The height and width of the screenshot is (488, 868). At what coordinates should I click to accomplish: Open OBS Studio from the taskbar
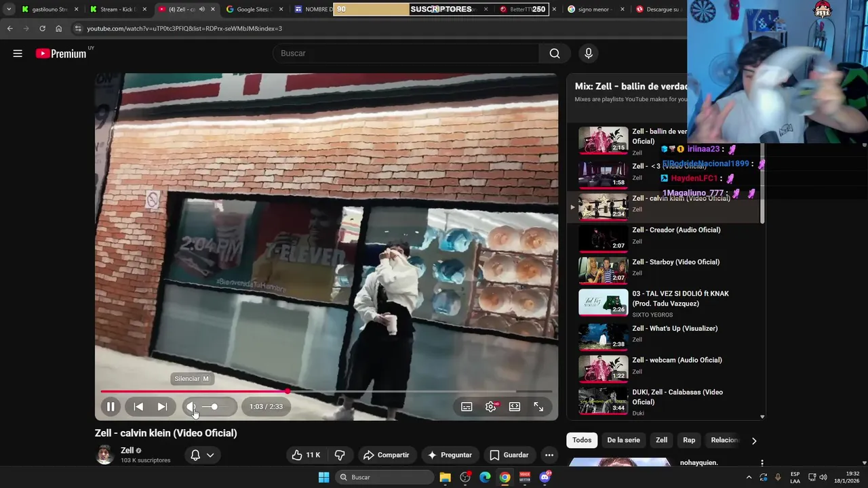point(465,477)
